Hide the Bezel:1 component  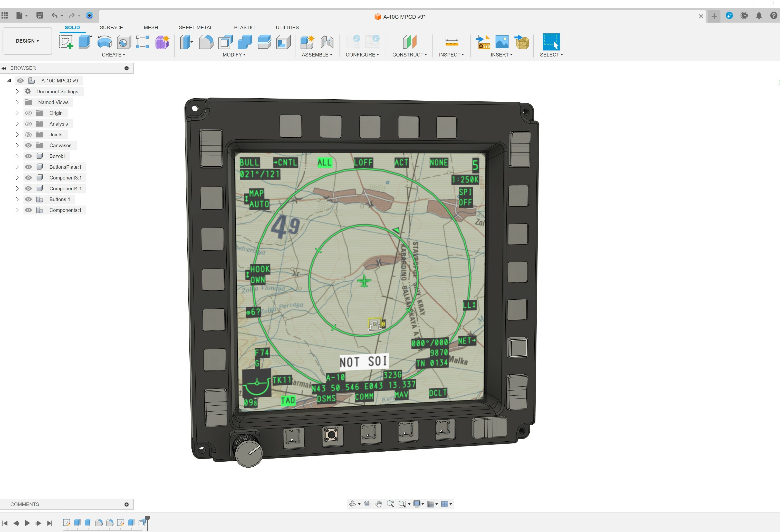(x=28, y=156)
